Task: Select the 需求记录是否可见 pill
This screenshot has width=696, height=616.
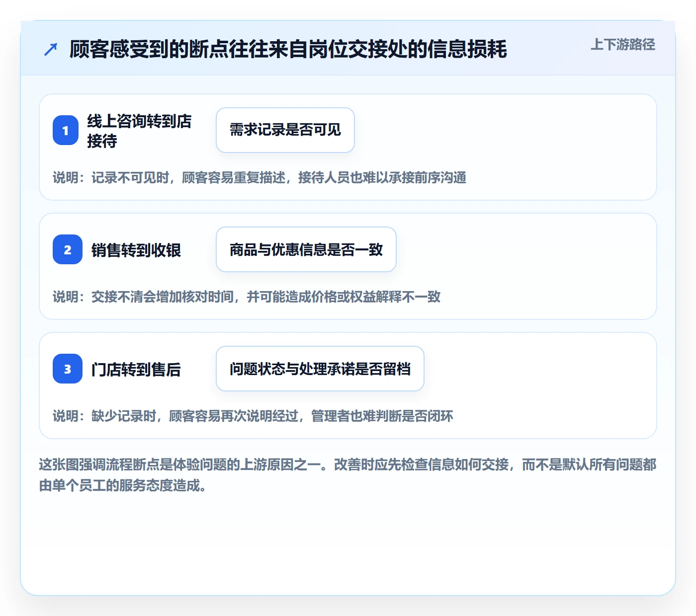Action: tap(285, 130)
